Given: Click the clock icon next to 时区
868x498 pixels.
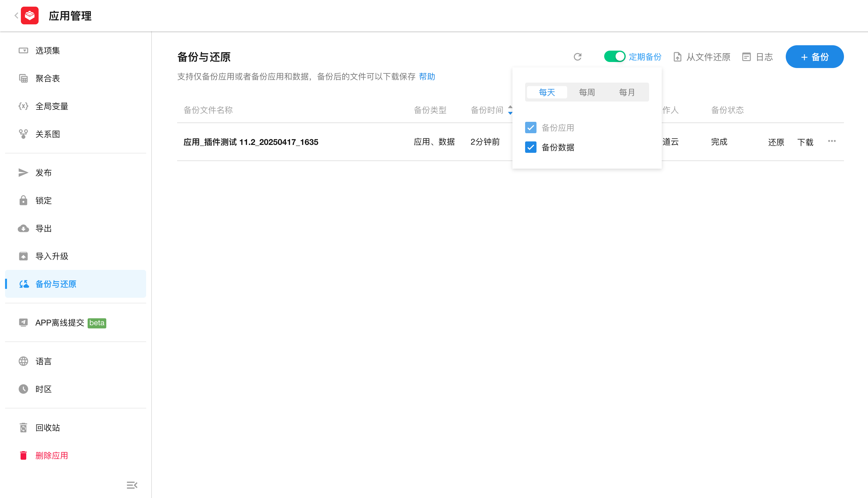Looking at the screenshot, I should 23,389.
